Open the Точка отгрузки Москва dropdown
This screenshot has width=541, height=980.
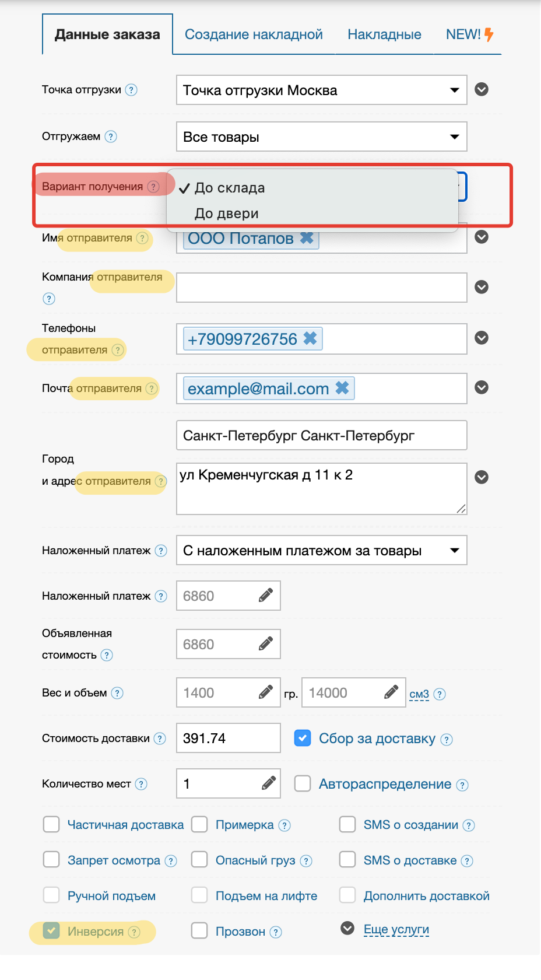tap(321, 90)
